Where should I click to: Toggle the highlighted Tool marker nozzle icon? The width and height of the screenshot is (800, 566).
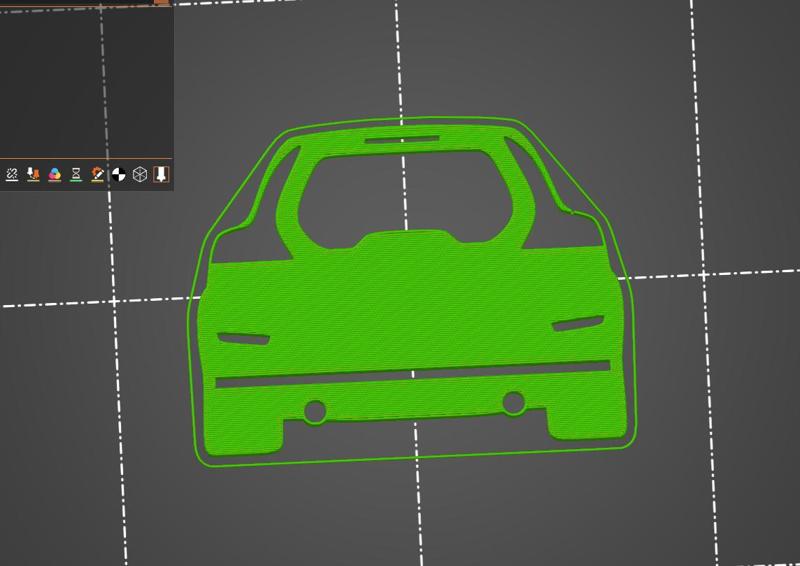tap(161, 174)
